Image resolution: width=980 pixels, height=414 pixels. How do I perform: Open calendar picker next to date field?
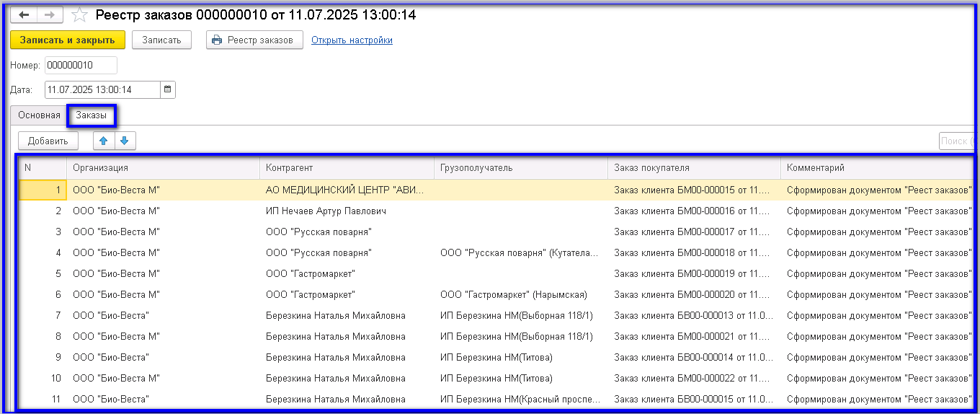click(168, 90)
